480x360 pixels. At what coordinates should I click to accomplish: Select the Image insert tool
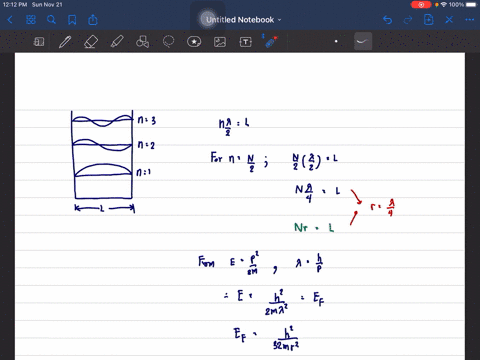220,42
